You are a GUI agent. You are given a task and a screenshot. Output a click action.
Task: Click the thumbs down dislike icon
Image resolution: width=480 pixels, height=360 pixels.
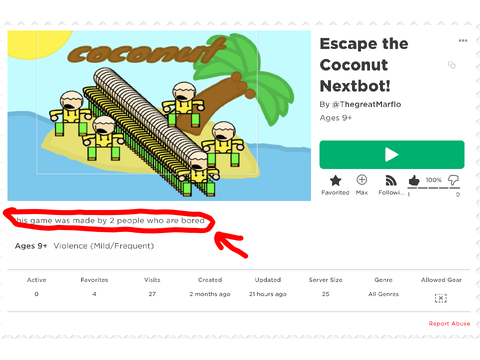tap(453, 180)
